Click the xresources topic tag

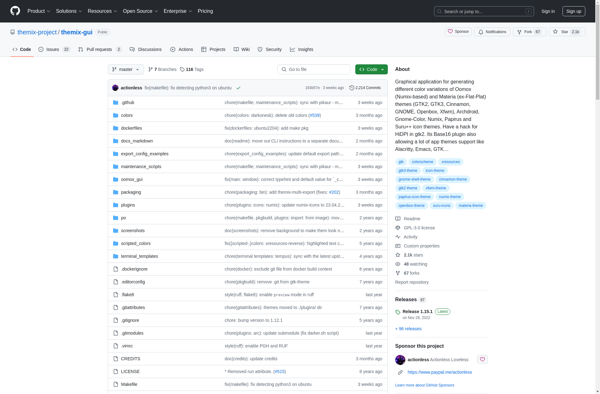[450, 162]
